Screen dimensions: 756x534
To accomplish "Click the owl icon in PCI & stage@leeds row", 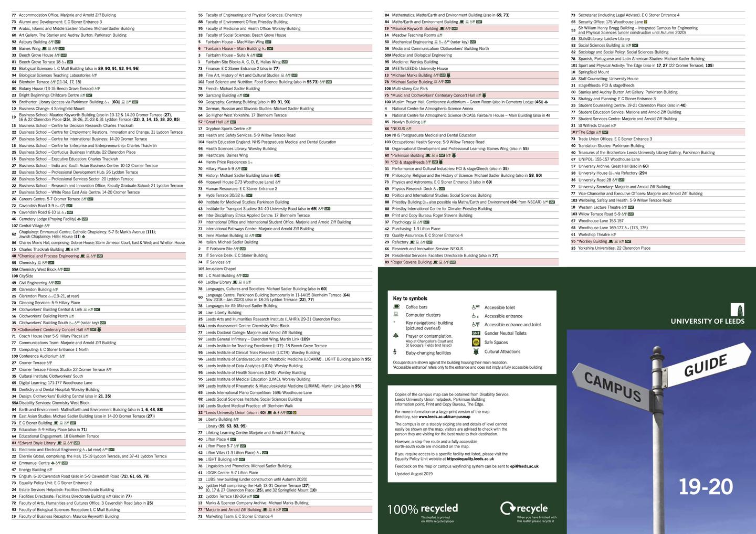I will coord(441,162).
